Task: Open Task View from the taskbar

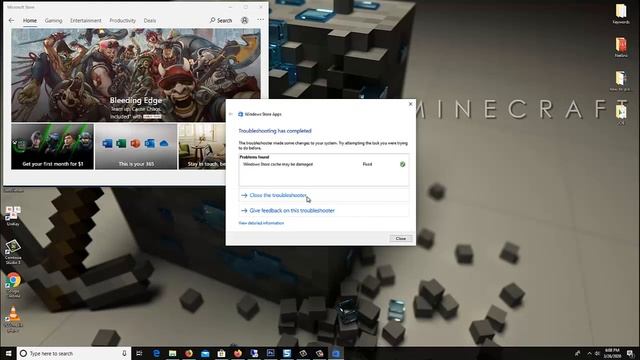Action: 139,353
